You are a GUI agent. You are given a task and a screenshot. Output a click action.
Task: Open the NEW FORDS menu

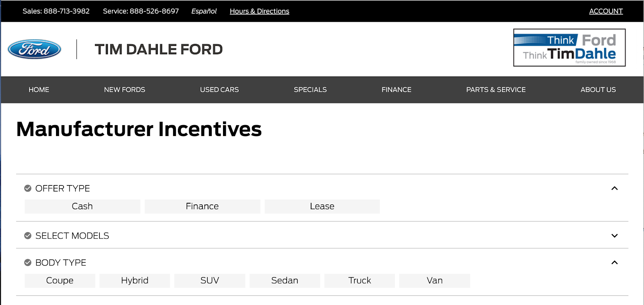pyautogui.click(x=124, y=90)
